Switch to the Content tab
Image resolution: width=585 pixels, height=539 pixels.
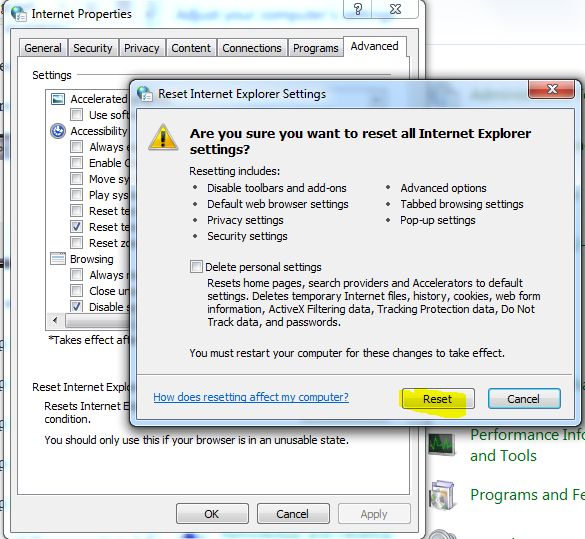191,48
